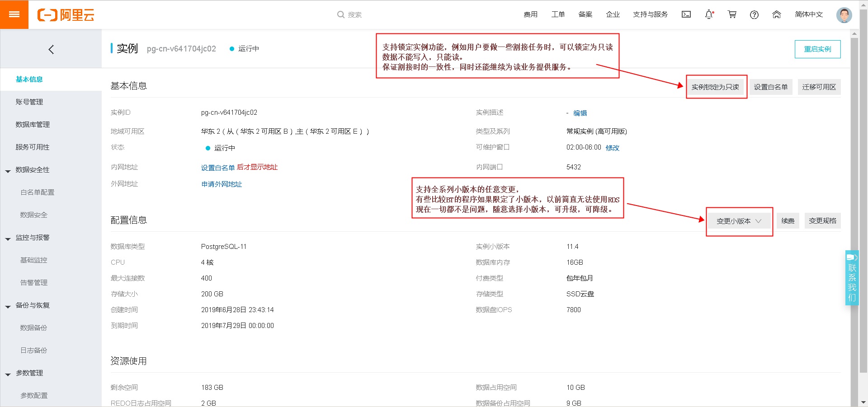Open the 联系我们 contact widget
This screenshot has width=868, height=407.
(852, 278)
